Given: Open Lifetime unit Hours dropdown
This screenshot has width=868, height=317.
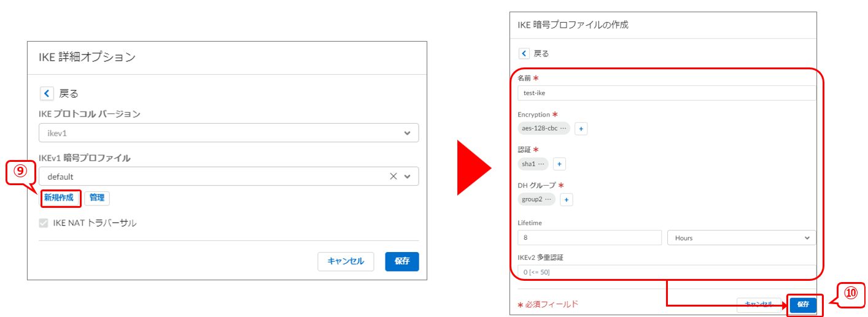Looking at the screenshot, I should [741, 237].
